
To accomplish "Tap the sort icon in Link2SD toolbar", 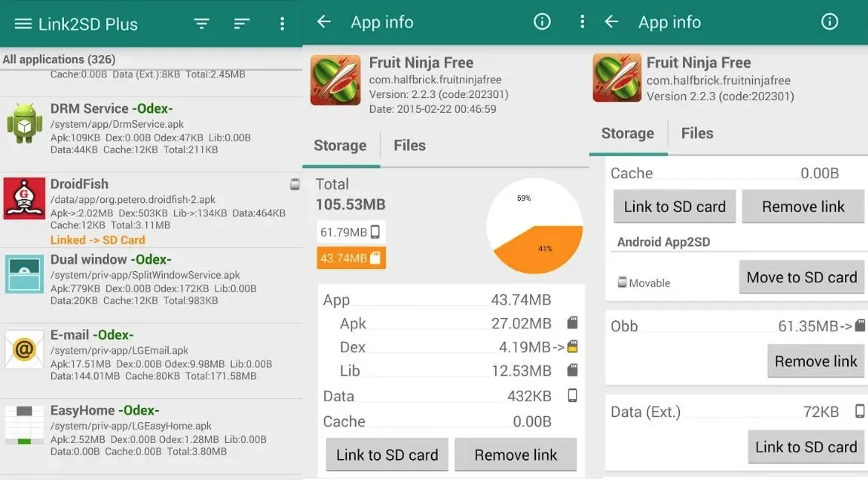I will point(242,24).
